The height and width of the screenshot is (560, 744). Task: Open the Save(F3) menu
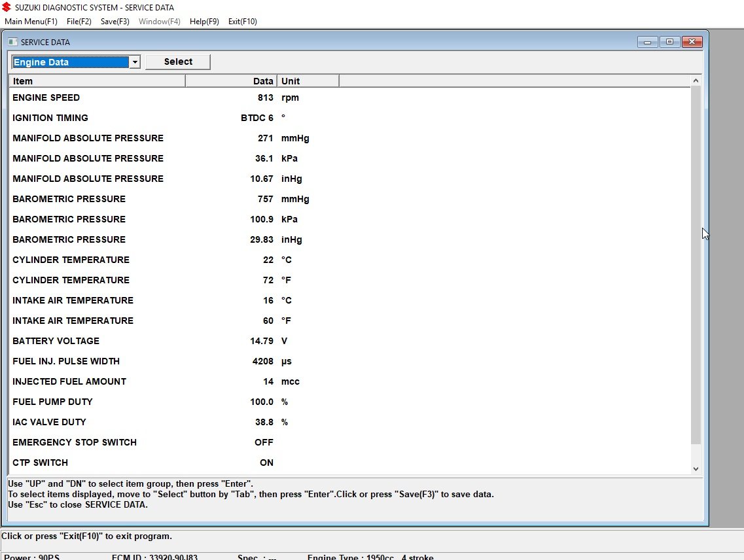115,22
